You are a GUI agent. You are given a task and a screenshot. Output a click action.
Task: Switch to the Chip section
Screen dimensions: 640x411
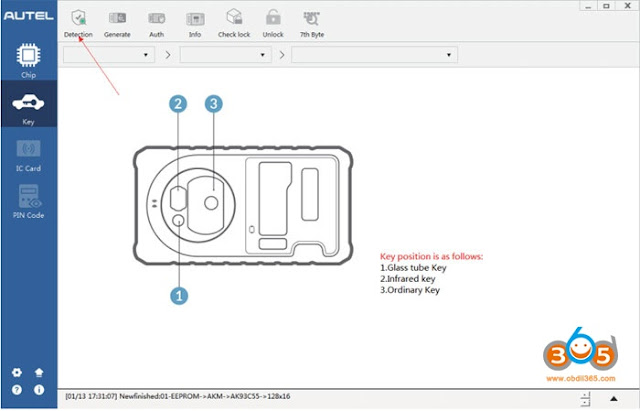pyautogui.click(x=29, y=60)
